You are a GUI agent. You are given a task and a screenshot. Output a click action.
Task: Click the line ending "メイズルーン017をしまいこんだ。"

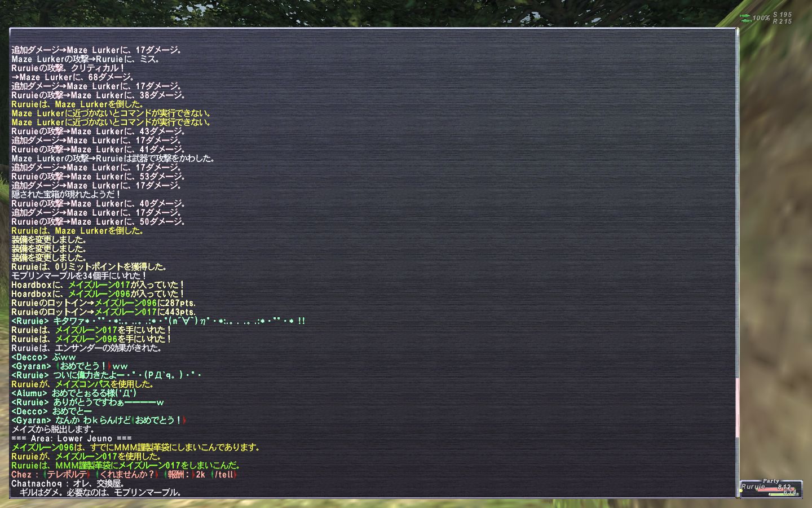(x=126, y=465)
